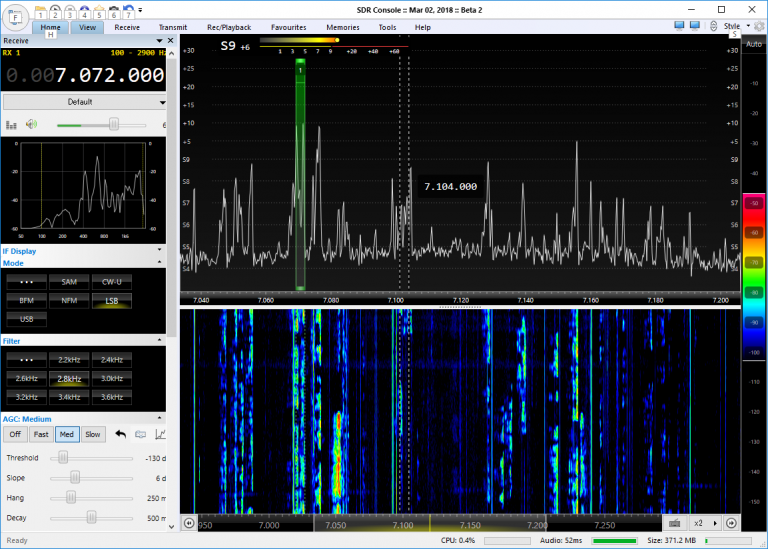The height and width of the screenshot is (549, 768).
Task: Click the equalizer bars icon beside volume
Action: 11,124
